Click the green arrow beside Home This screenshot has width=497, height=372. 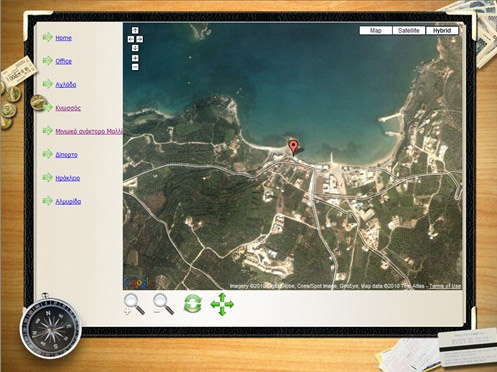[48, 37]
